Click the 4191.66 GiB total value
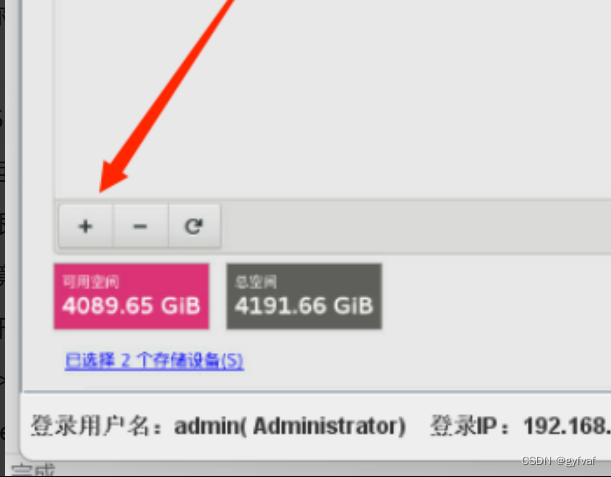Viewport: 611px width, 477px height. 304,306
